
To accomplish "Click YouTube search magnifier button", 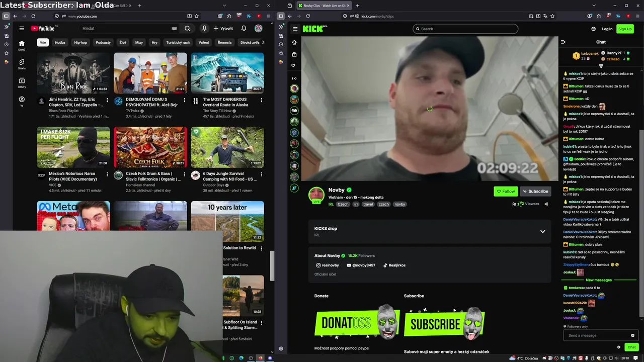I will [187, 29].
